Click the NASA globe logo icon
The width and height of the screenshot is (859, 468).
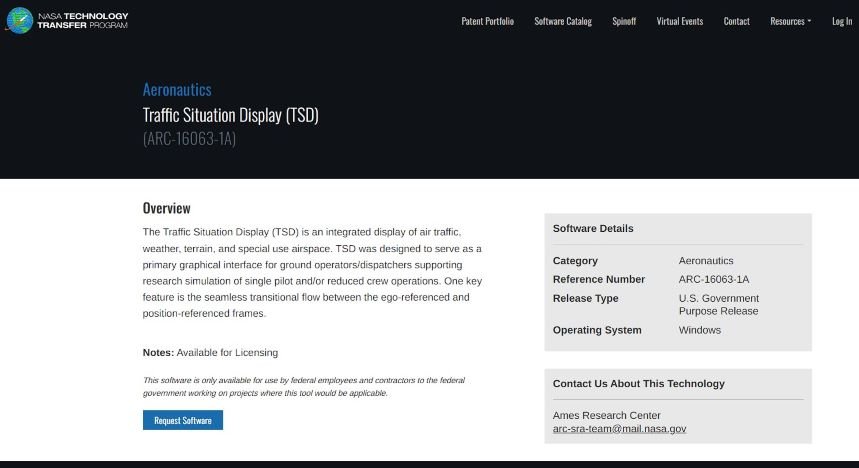(20, 21)
